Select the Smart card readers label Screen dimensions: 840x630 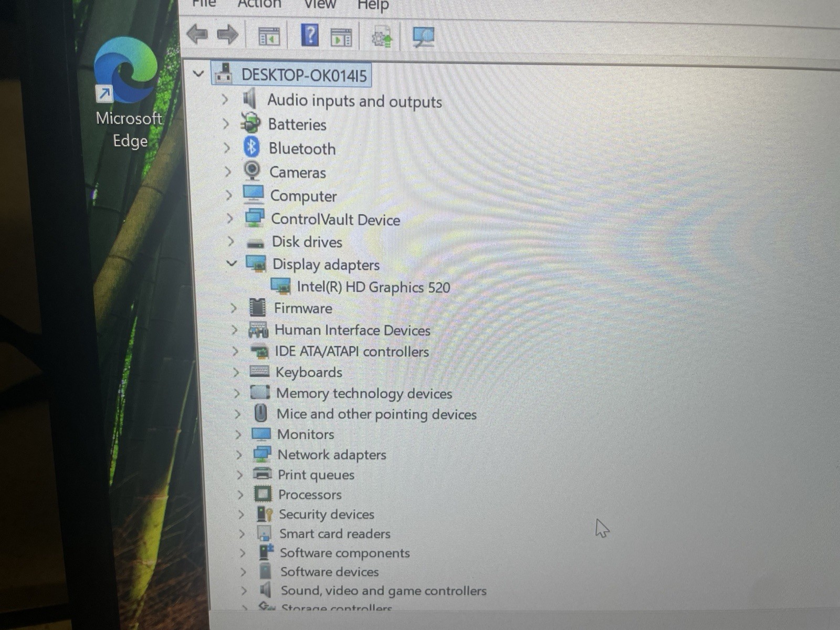click(x=335, y=533)
